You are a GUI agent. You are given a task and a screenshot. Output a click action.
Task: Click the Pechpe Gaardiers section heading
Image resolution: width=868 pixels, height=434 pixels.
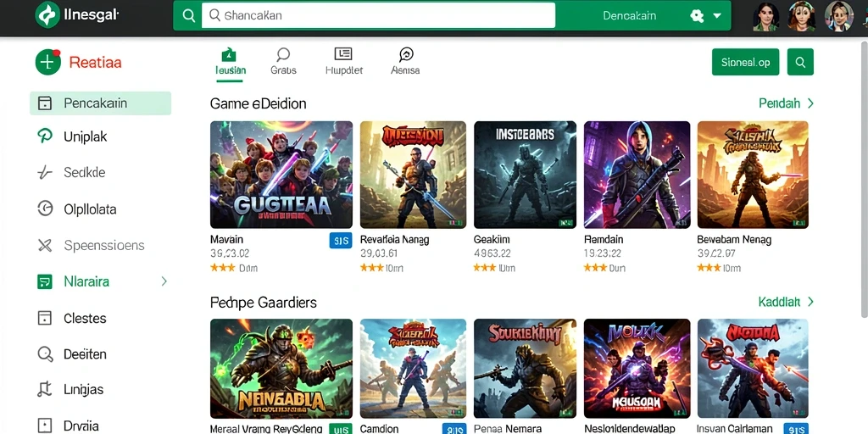[x=264, y=303]
